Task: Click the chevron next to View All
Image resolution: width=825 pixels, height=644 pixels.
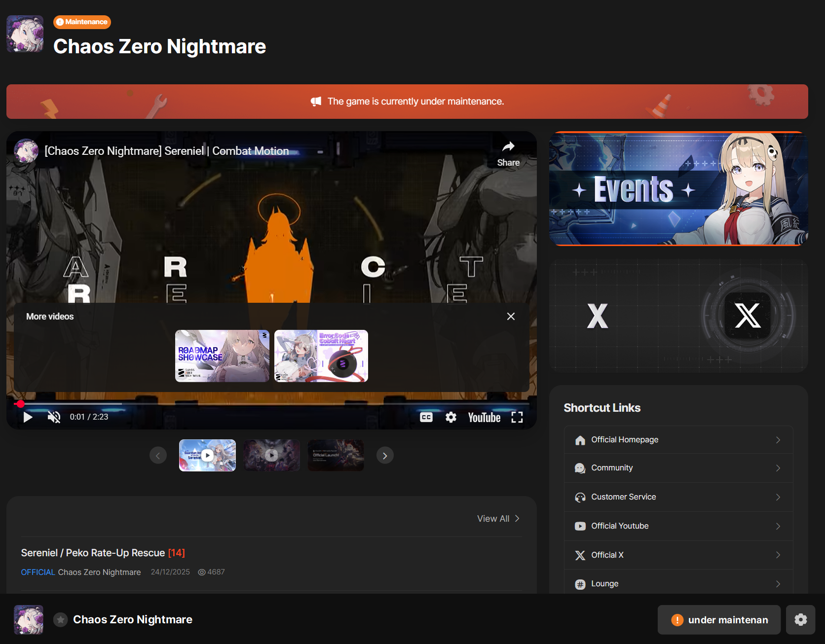Action: coord(517,518)
